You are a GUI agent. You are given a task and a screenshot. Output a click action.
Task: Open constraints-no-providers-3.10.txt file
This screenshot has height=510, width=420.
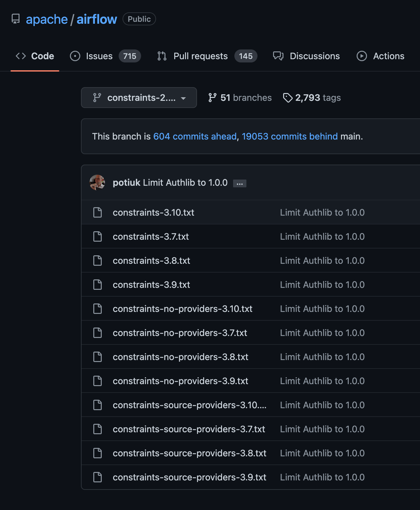(x=183, y=309)
